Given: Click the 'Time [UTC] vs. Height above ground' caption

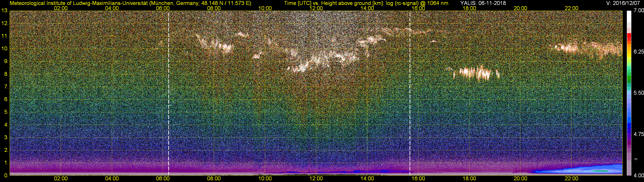Looking at the screenshot, I should coord(366,3).
